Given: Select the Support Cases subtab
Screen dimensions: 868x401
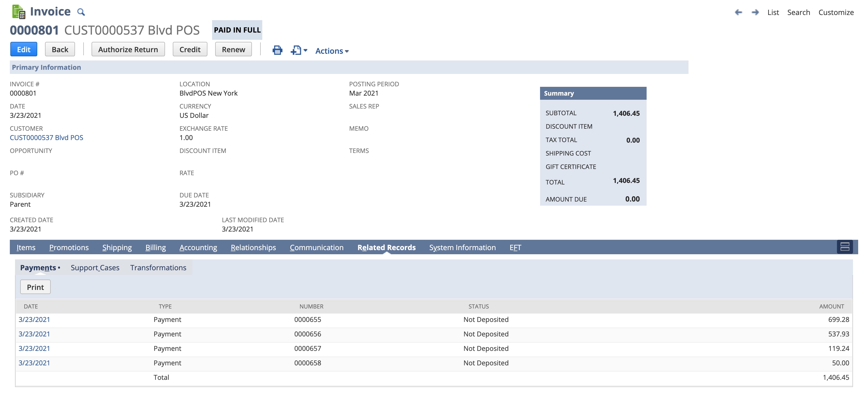Looking at the screenshot, I should pos(95,268).
